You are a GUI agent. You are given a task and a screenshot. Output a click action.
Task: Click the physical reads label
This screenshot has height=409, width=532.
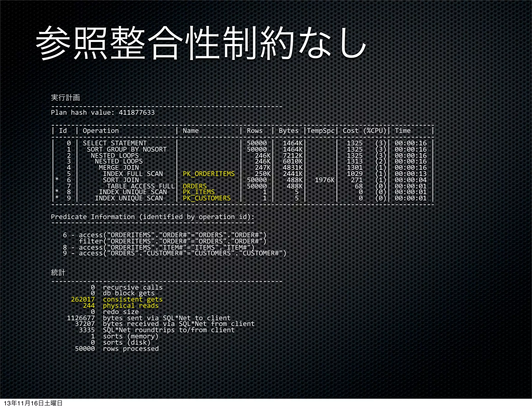(x=131, y=306)
